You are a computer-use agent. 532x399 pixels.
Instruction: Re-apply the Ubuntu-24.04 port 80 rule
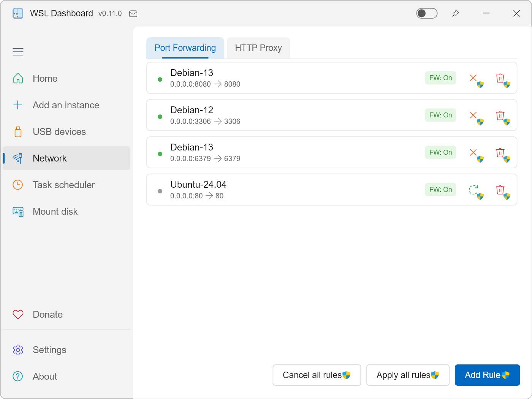[476, 192]
